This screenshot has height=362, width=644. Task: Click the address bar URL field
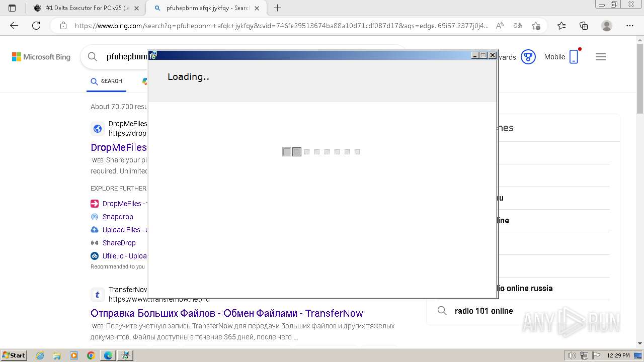282,26
